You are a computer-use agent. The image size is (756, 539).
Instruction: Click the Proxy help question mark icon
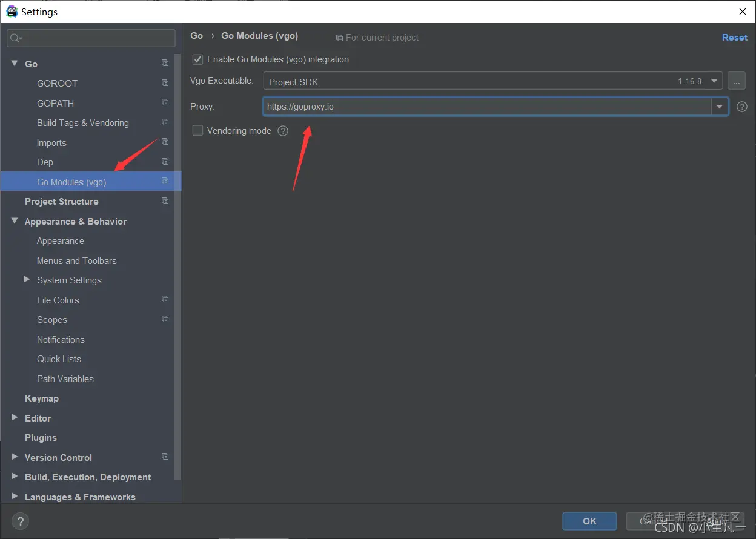[742, 107]
